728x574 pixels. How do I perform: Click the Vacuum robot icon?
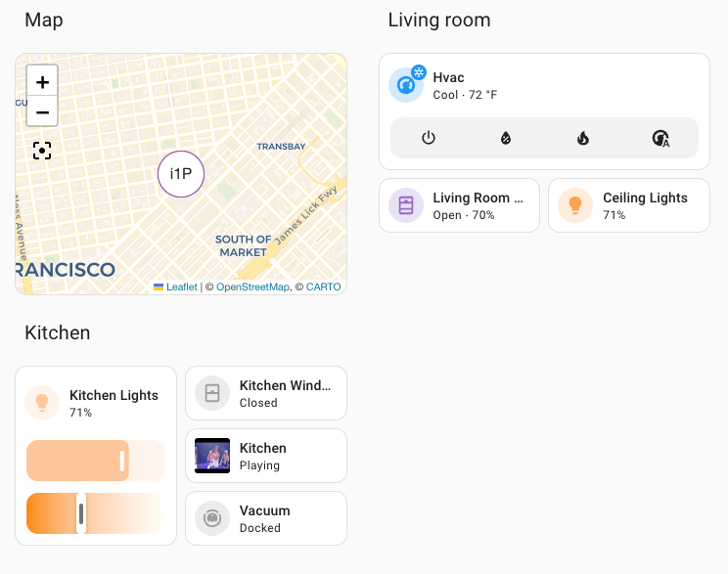pyautogui.click(x=212, y=518)
